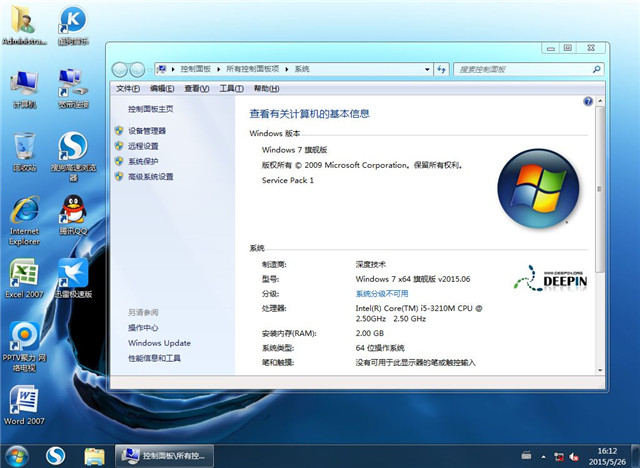Launch Tencent QQ desktop shortcut
This screenshot has height=468, width=640.
point(73,215)
